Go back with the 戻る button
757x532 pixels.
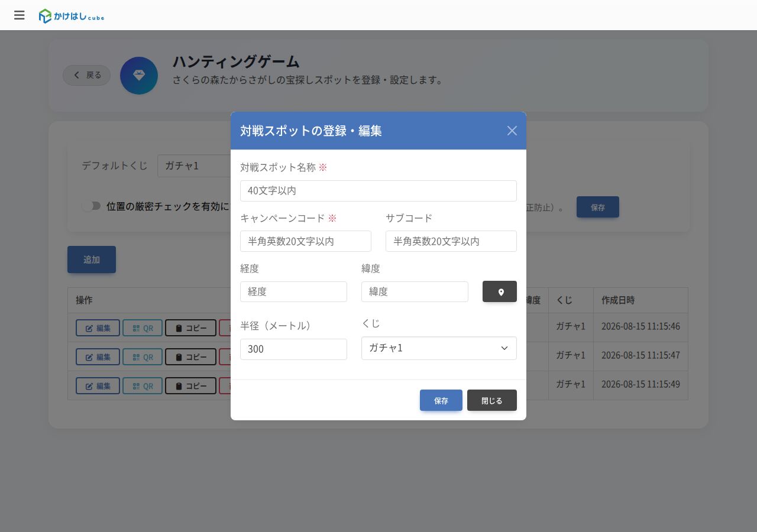pos(87,75)
